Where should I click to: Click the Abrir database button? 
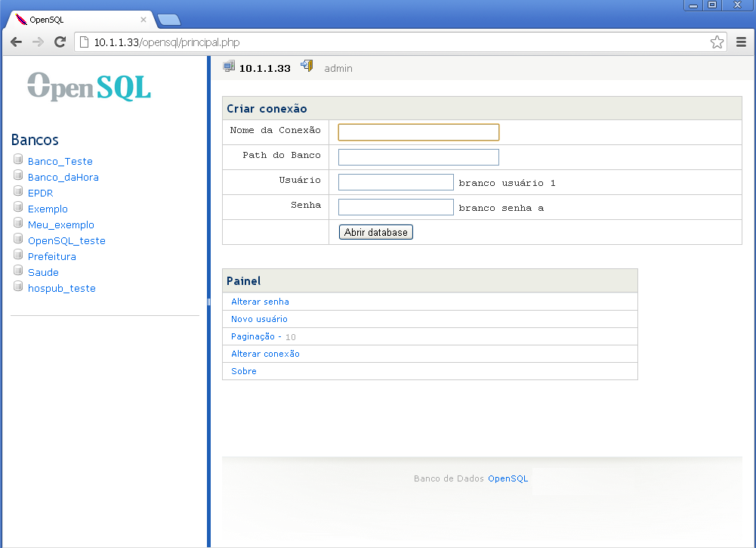pyautogui.click(x=376, y=232)
